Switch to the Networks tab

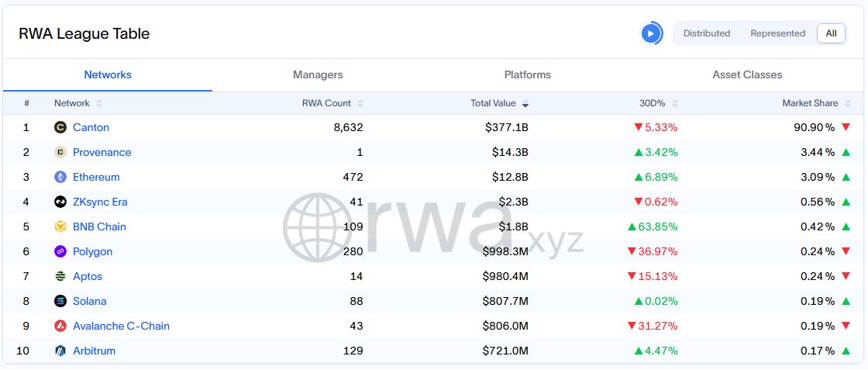[108, 74]
